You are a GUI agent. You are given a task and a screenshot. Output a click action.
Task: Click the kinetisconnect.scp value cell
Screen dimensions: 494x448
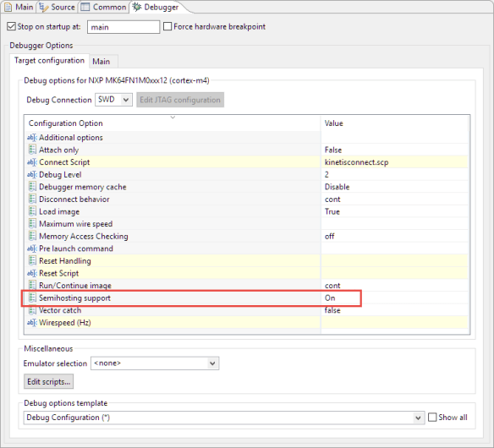point(356,162)
